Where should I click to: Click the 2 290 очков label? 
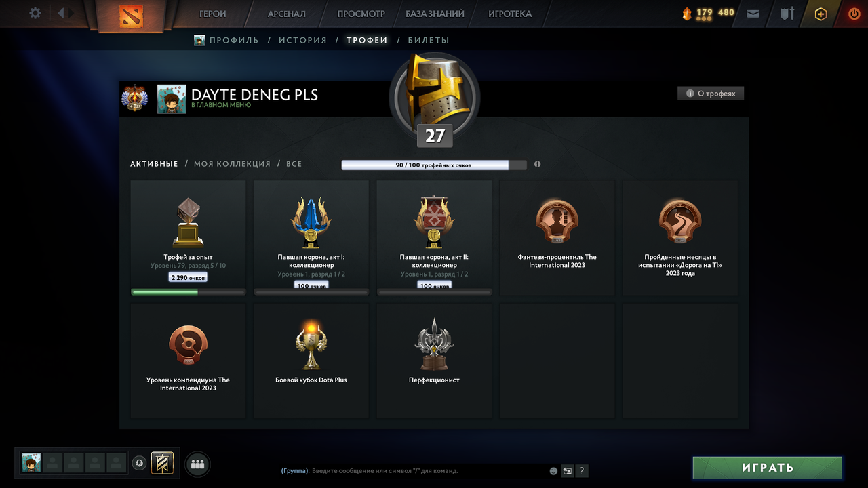pos(188,277)
